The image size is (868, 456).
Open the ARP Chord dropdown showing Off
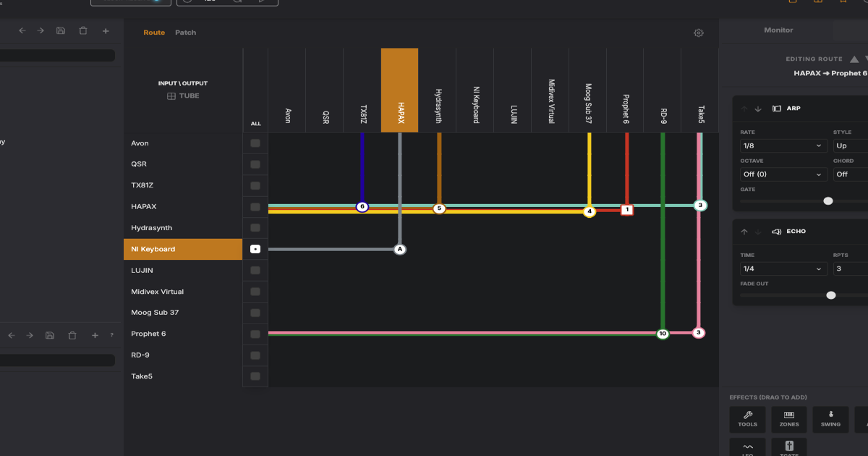(x=851, y=174)
